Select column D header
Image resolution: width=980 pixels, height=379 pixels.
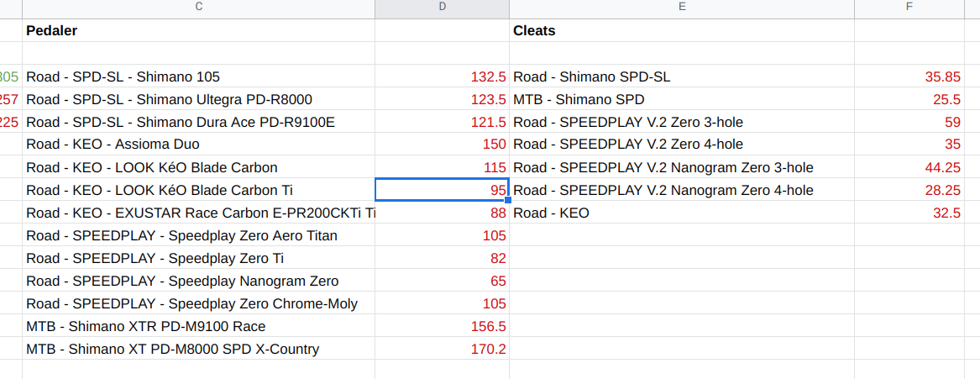pyautogui.click(x=442, y=8)
